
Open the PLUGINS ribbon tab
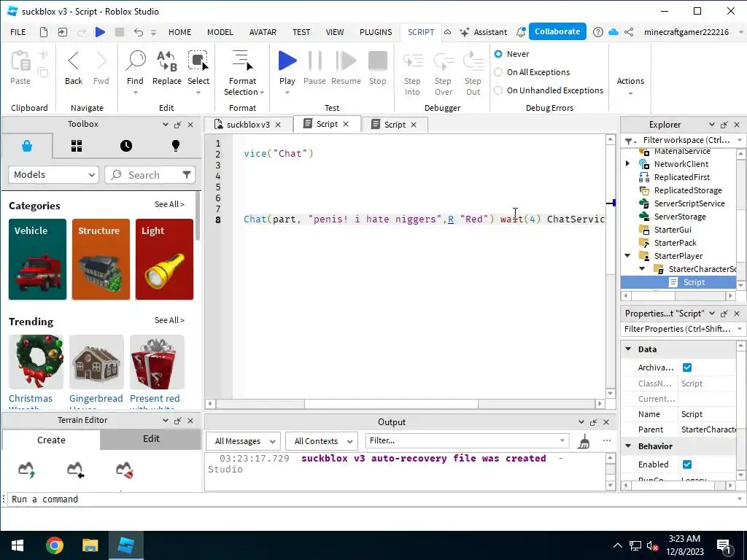[x=376, y=32]
